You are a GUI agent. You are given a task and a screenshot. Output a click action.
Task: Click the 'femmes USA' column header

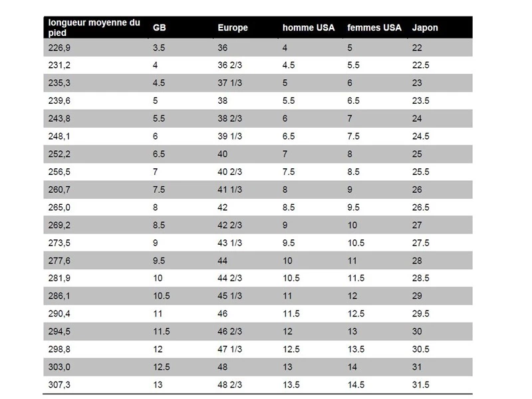pos(374,28)
